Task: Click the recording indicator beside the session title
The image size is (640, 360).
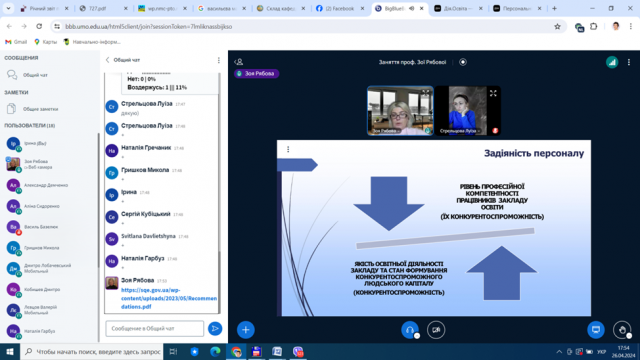Action: [x=463, y=62]
